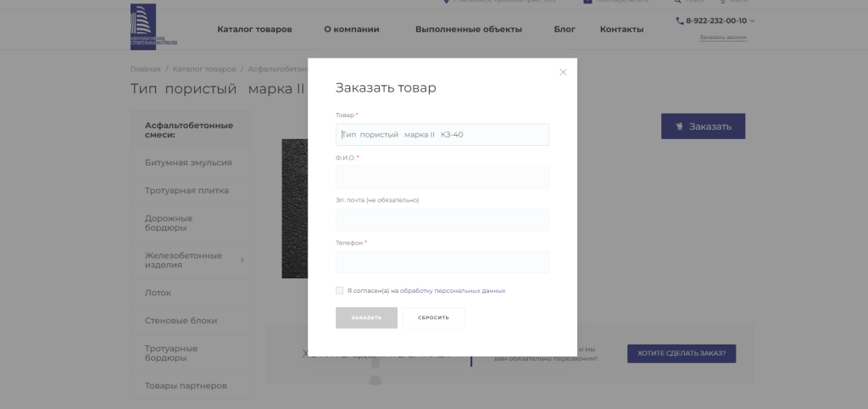Screen dimensions: 868x409
Task: Click the phone icon beside 8-922-232-00-10
Action: click(680, 20)
